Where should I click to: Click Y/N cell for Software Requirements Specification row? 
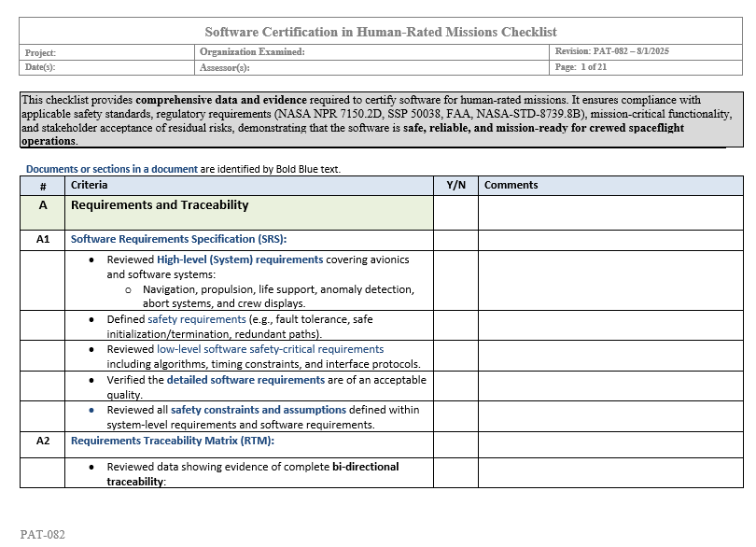[x=455, y=239]
